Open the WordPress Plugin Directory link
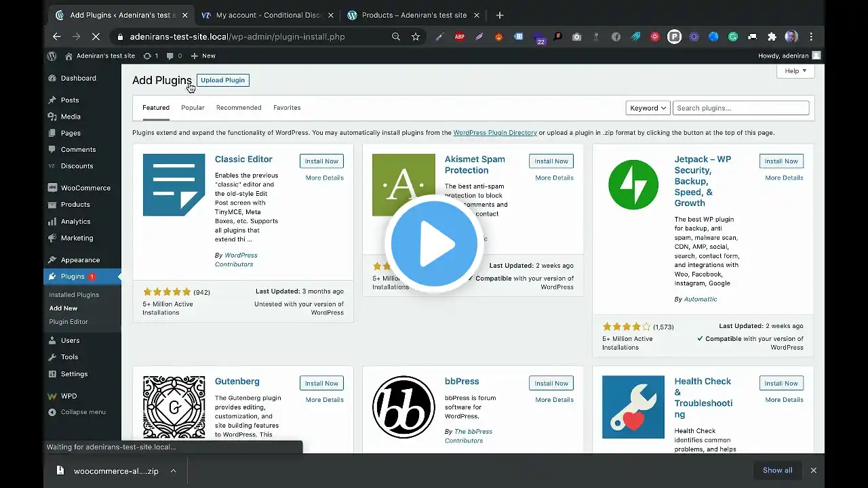 pos(495,133)
